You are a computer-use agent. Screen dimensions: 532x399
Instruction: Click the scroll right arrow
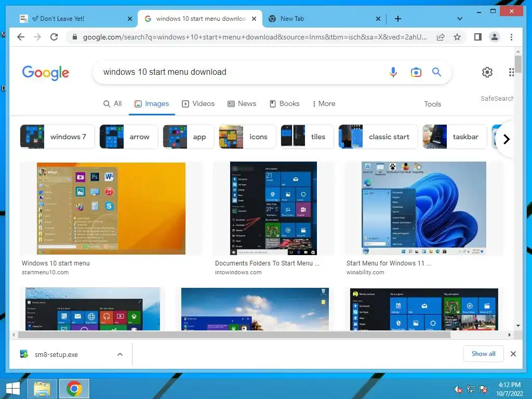click(x=509, y=335)
